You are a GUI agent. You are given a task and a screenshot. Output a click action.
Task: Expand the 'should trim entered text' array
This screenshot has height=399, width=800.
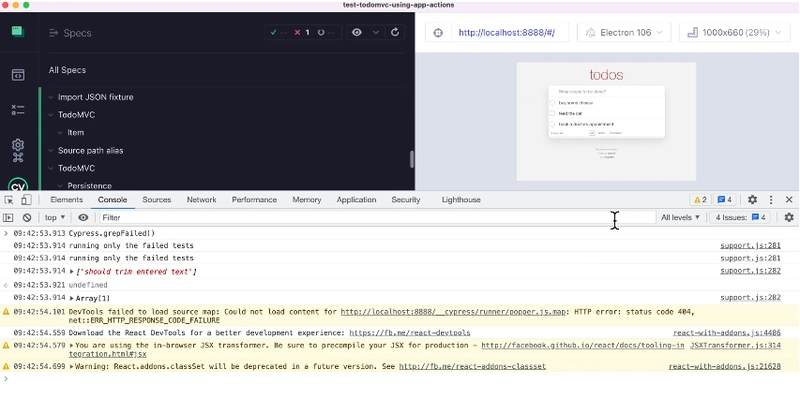[72, 272]
